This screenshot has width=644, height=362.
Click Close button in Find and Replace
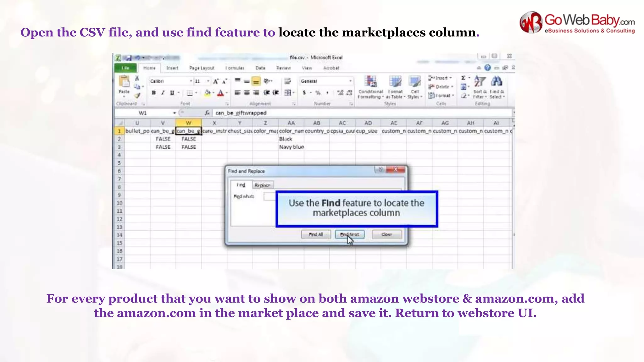tap(387, 234)
